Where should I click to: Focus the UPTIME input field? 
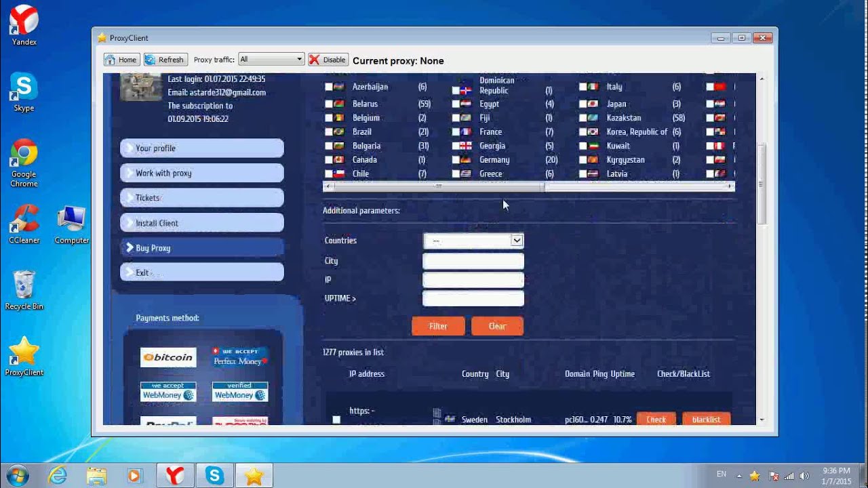(473, 298)
